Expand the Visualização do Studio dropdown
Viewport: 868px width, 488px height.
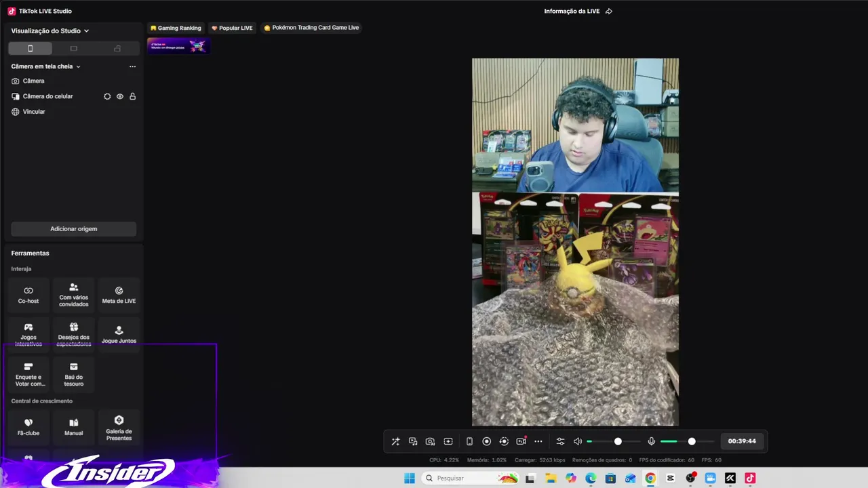tap(50, 30)
